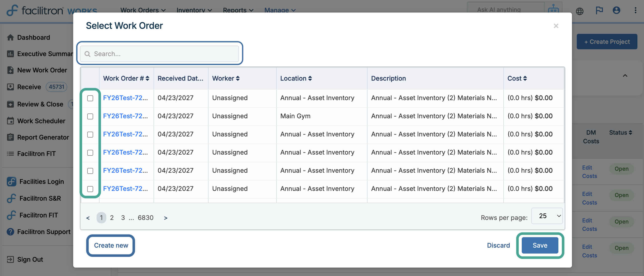This screenshot has width=644, height=276.
Task: Click the Create new button
Action: (111, 245)
